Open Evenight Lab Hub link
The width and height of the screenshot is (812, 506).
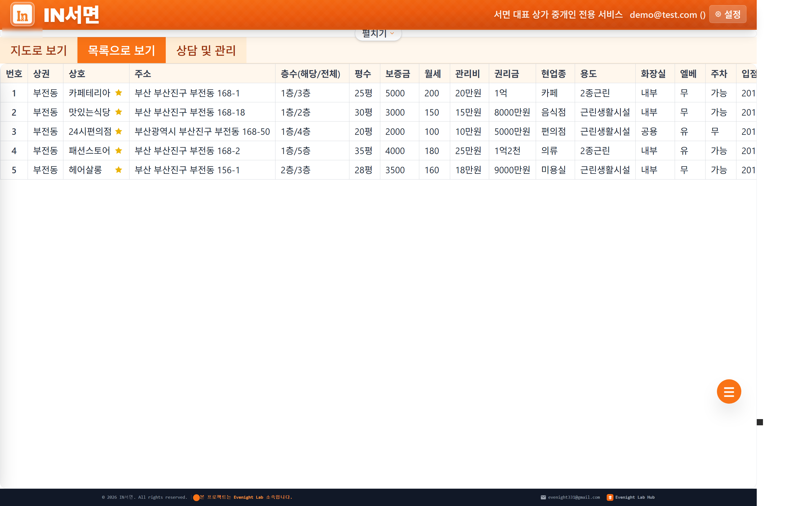click(x=635, y=497)
